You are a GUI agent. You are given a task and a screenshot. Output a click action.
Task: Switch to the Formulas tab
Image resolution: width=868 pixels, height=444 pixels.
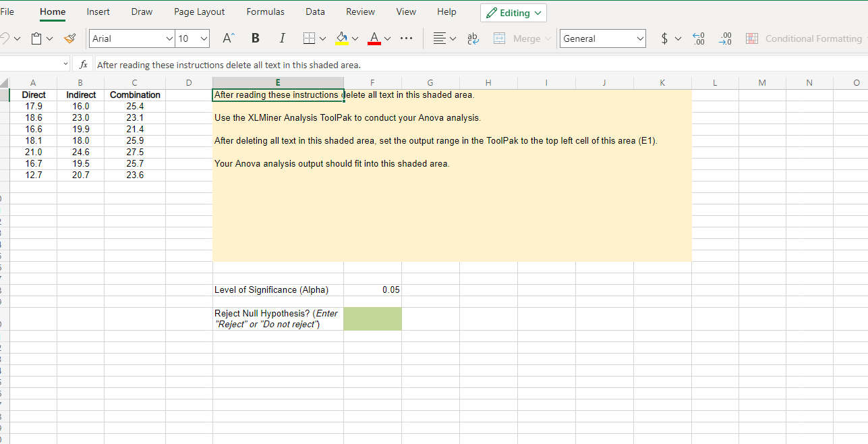[x=265, y=11]
